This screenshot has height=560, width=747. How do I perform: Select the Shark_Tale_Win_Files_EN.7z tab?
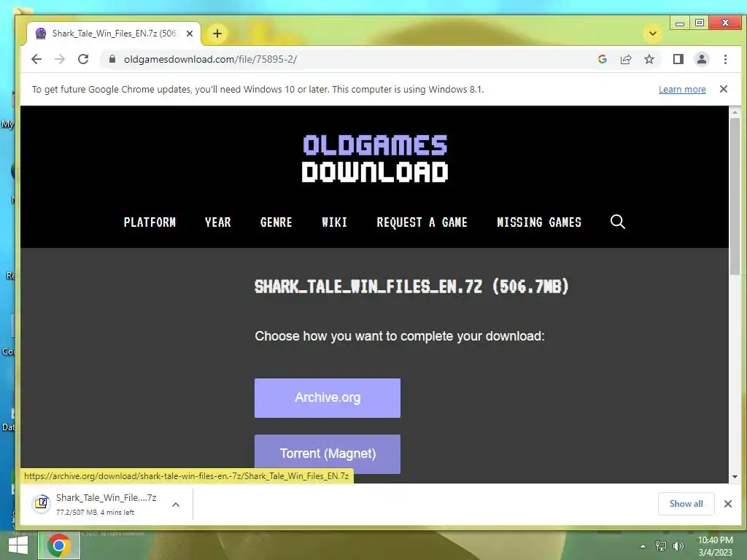pos(113,34)
